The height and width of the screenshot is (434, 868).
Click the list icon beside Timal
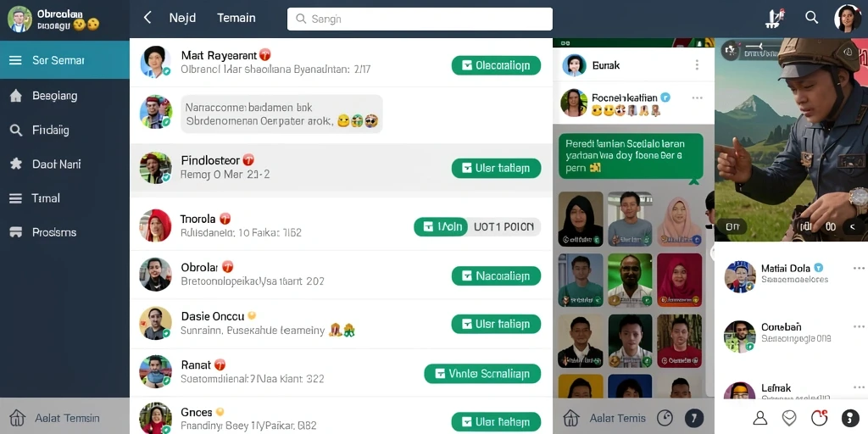point(15,198)
